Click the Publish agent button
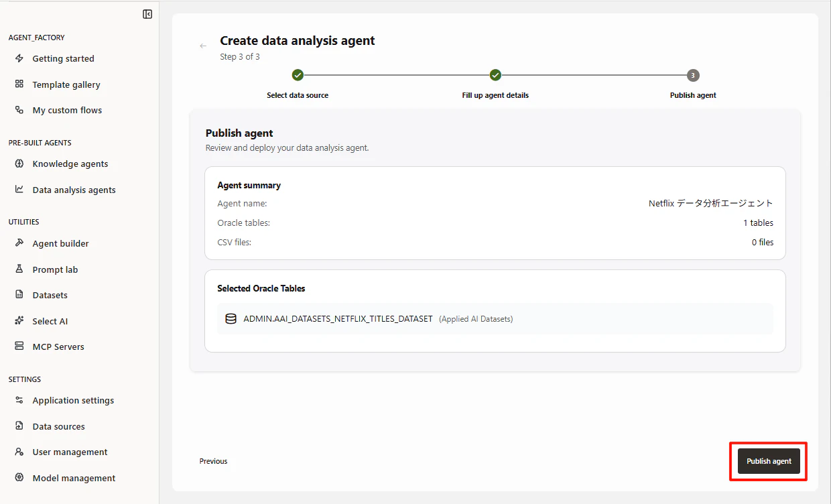Screen dimensions: 831x504 coord(769,461)
